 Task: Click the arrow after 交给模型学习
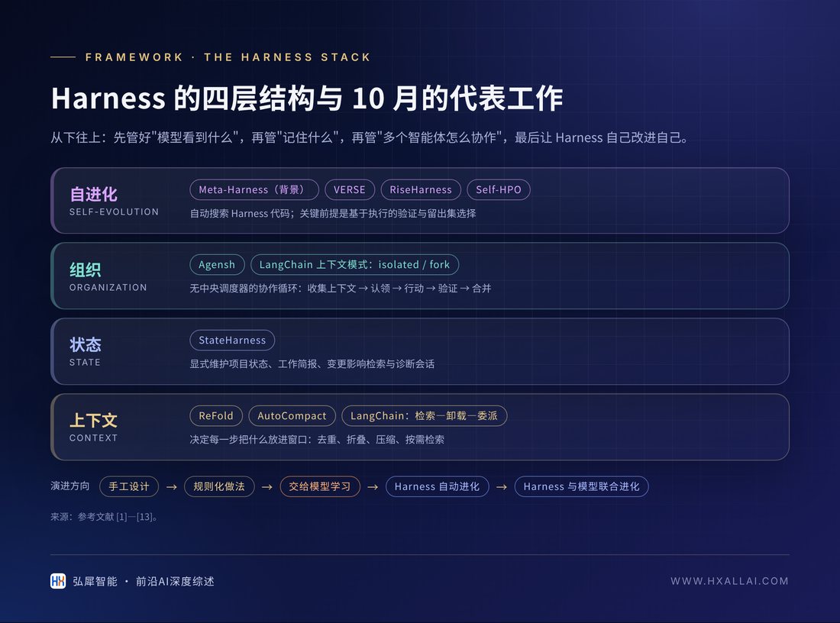373,487
